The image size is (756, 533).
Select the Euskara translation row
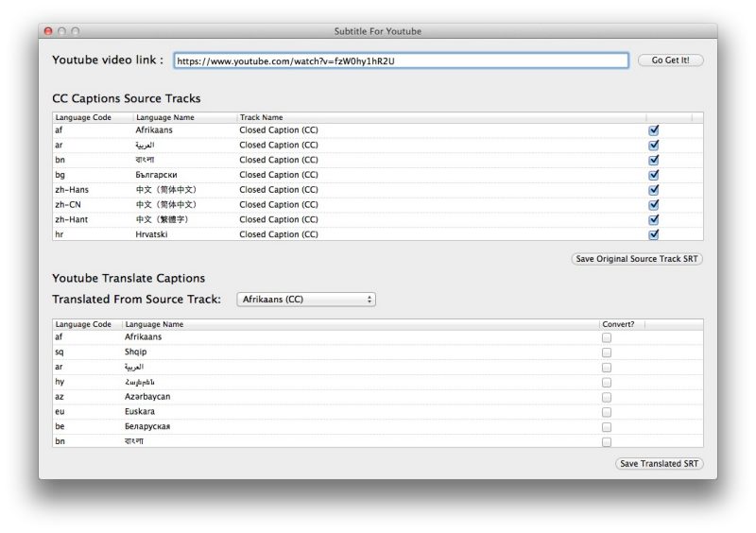pos(377,412)
